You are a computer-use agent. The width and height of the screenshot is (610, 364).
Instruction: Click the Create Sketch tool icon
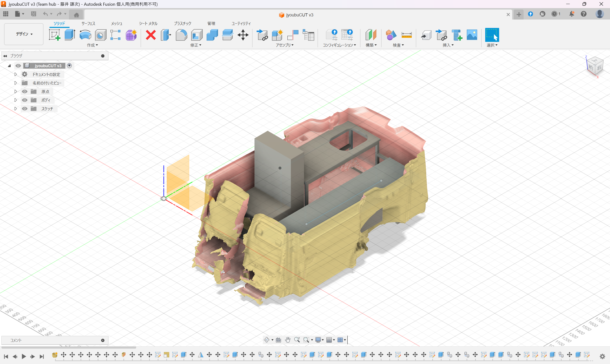click(x=55, y=35)
